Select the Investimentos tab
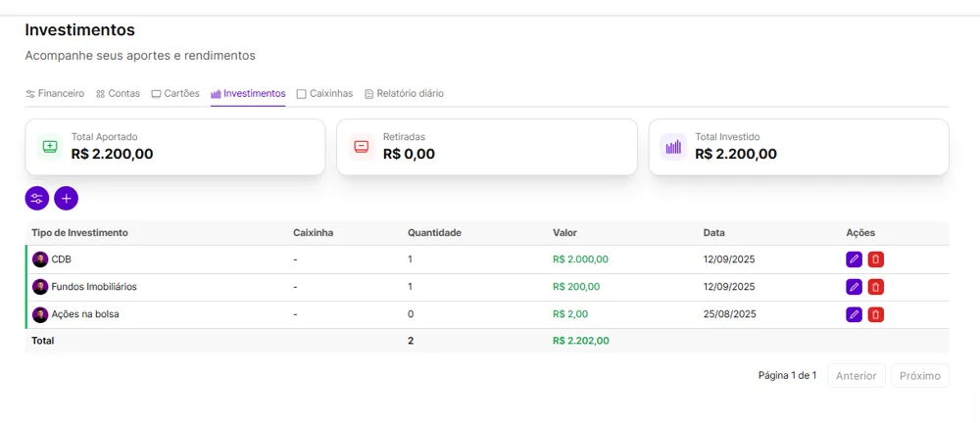The width and height of the screenshot is (980, 423). [x=248, y=94]
